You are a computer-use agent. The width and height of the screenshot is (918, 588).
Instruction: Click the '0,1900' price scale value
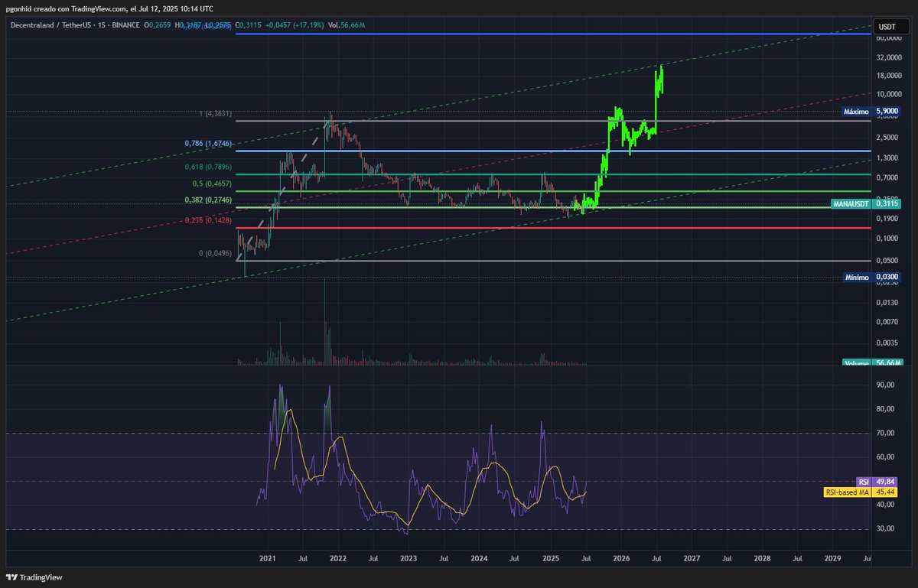[887, 219]
